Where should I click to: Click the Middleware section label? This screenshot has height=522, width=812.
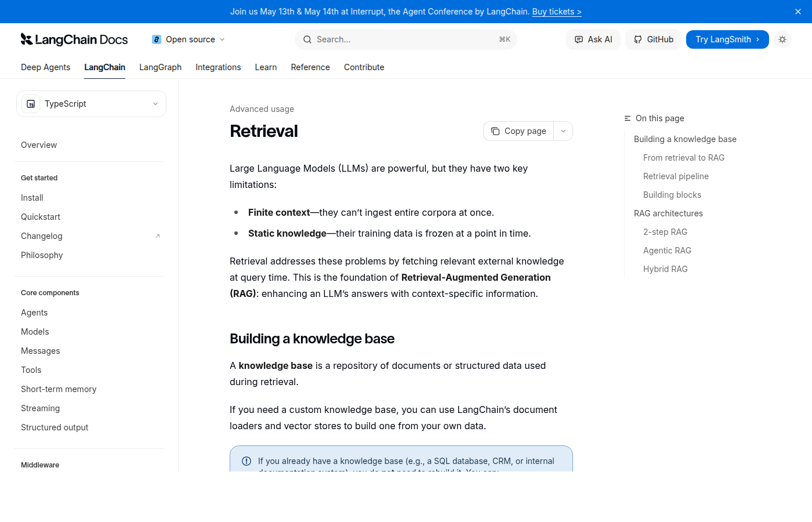[40, 465]
